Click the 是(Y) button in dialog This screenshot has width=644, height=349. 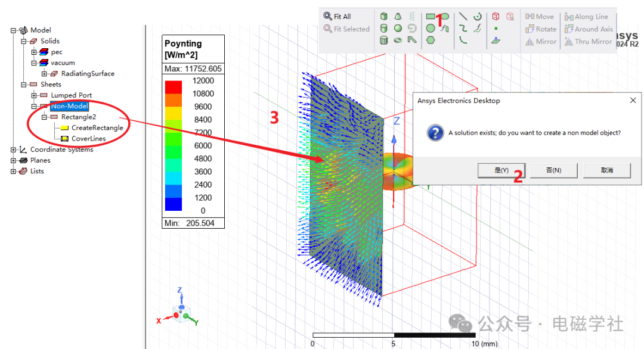point(501,170)
